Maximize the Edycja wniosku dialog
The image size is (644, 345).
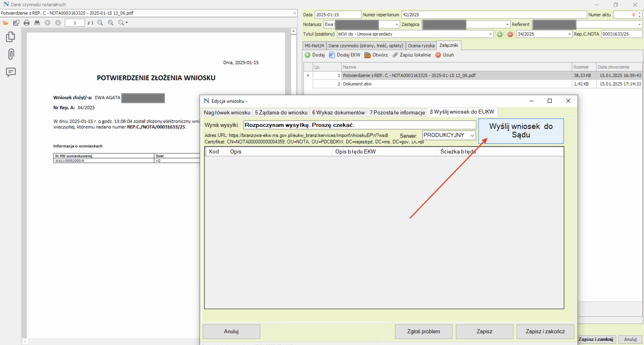pos(550,101)
